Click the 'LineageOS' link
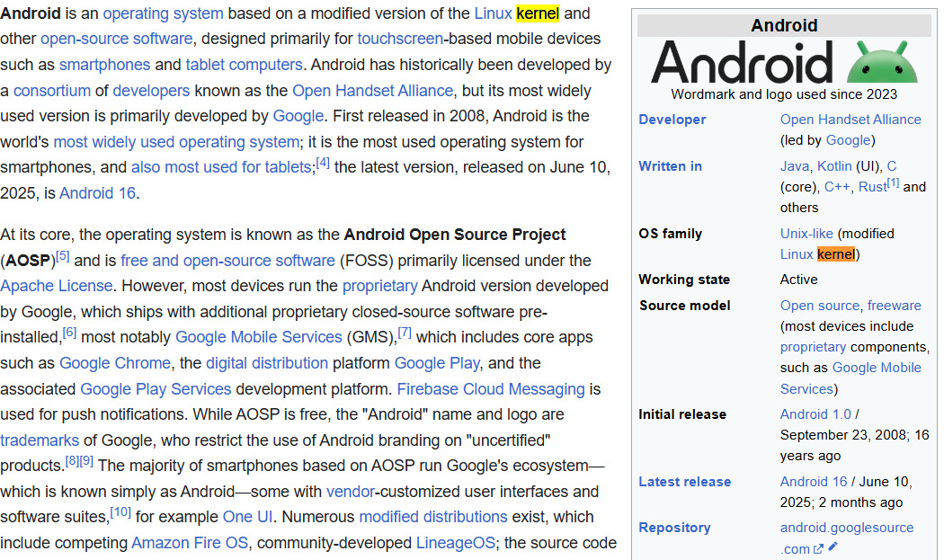944x560 pixels. (x=456, y=543)
